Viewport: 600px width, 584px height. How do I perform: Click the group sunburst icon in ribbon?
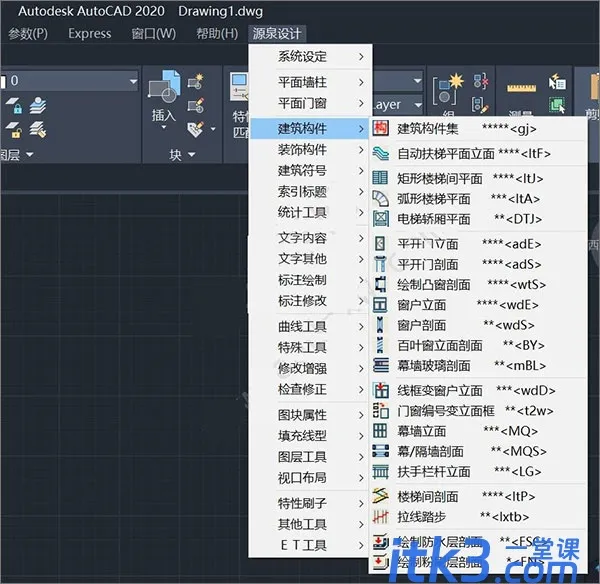click(448, 89)
